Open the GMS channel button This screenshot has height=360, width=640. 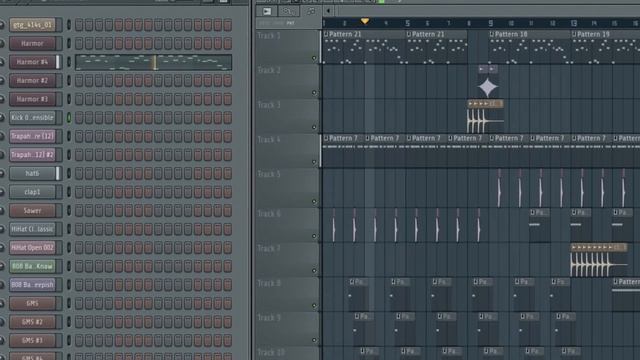[32, 303]
